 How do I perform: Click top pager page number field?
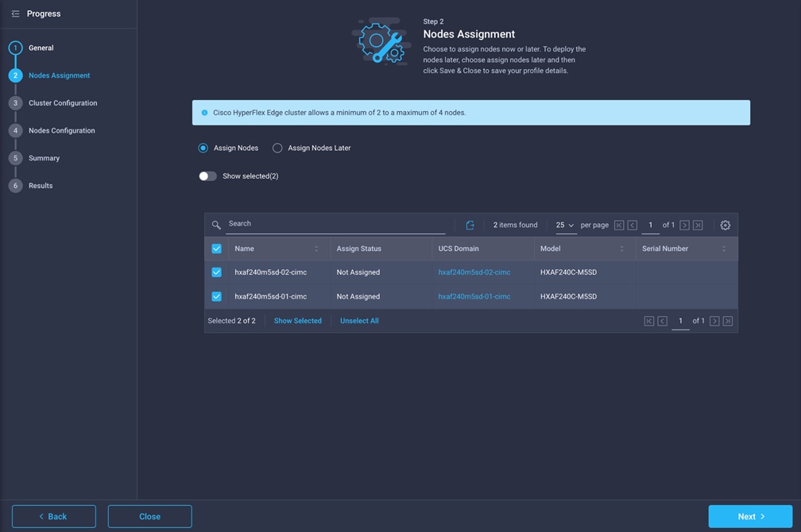point(650,226)
